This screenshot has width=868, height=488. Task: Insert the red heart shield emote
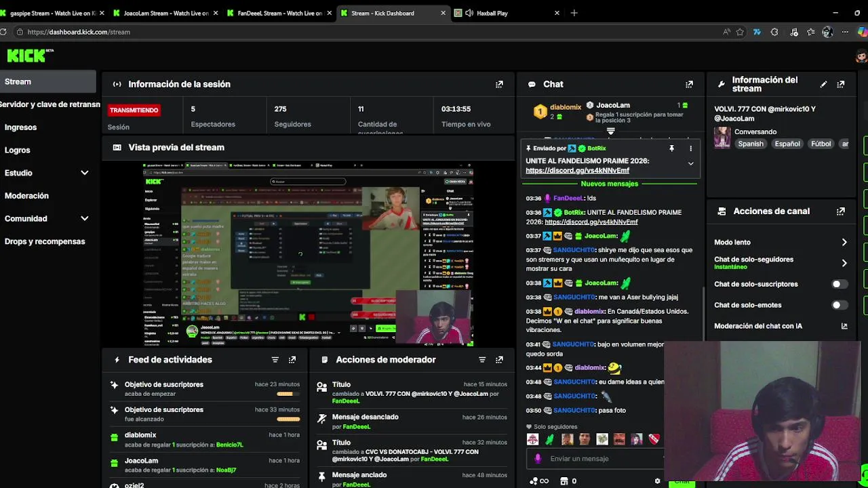pos(654,439)
